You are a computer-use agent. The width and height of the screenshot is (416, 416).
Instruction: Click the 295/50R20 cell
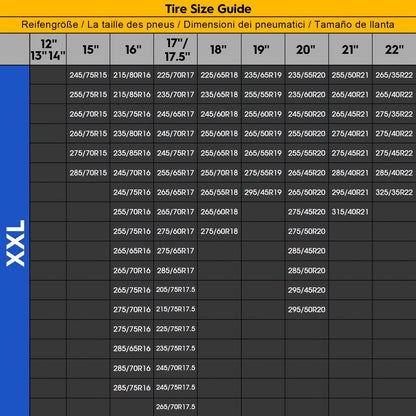click(x=307, y=310)
